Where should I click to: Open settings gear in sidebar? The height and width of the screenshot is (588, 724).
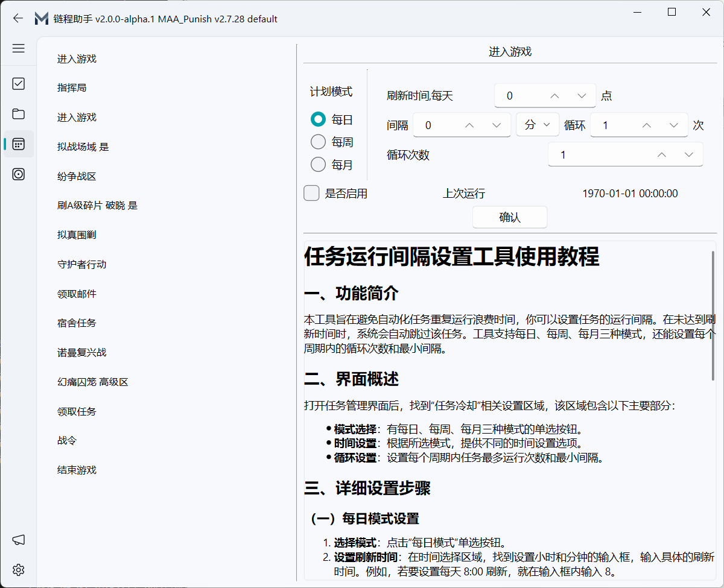tap(19, 570)
